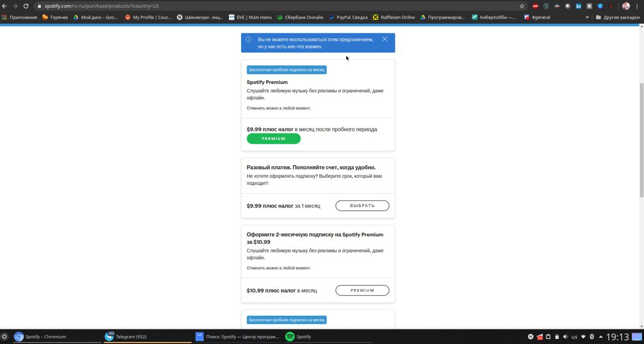Reload the Spotify page

(x=26, y=6)
